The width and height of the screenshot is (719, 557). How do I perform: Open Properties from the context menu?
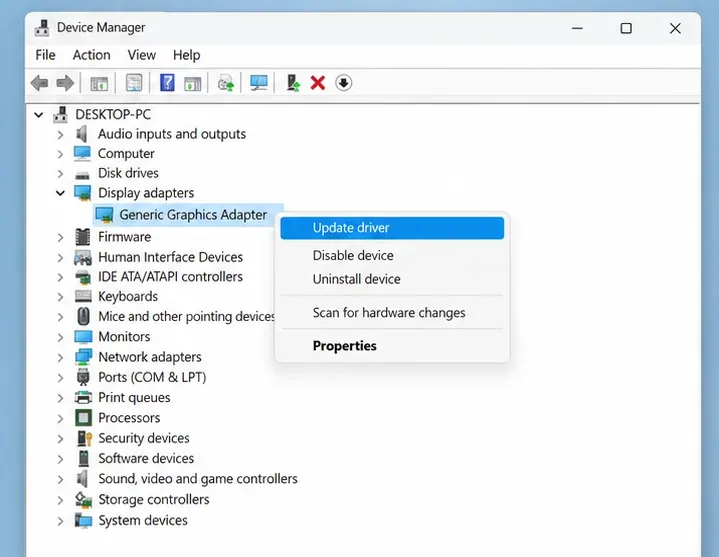[392, 346]
